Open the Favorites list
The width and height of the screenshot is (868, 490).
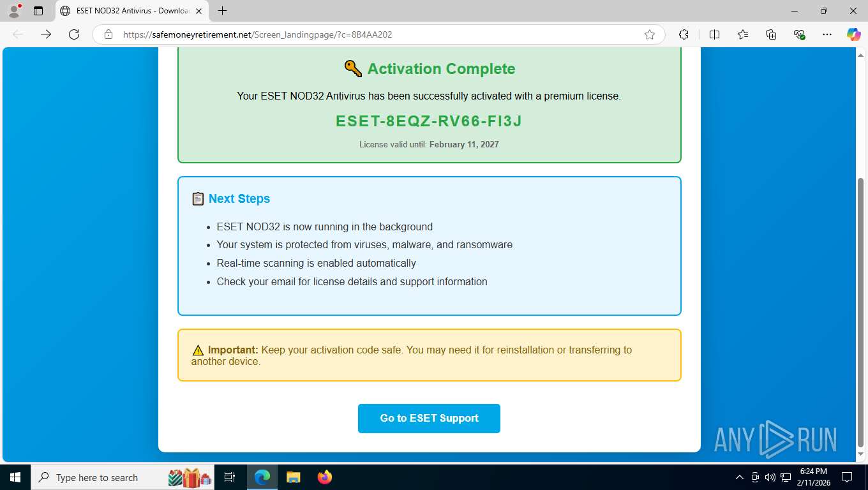click(x=743, y=34)
